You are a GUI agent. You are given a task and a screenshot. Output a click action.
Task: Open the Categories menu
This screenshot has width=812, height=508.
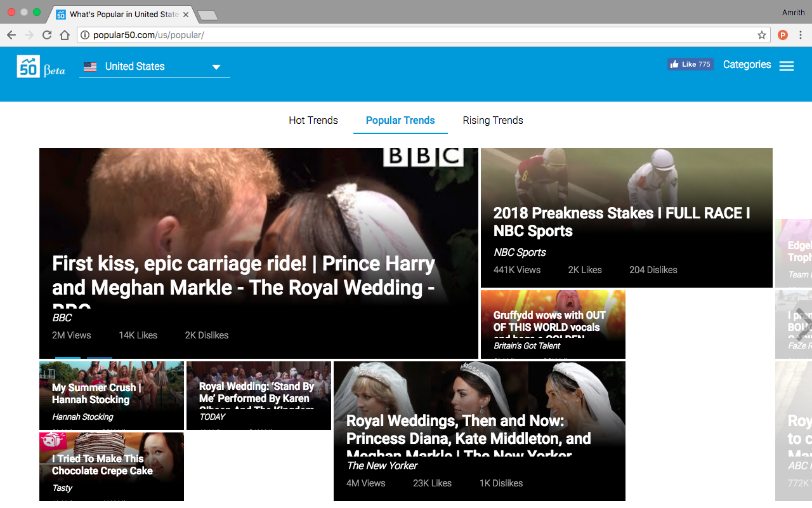747,65
